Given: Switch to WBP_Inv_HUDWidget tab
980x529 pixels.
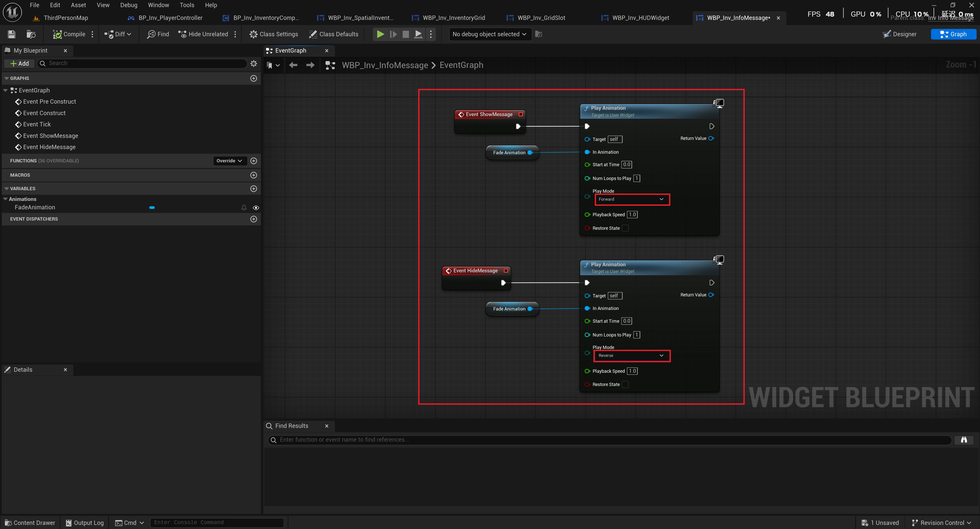Looking at the screenshot, I should click(640, 18).
